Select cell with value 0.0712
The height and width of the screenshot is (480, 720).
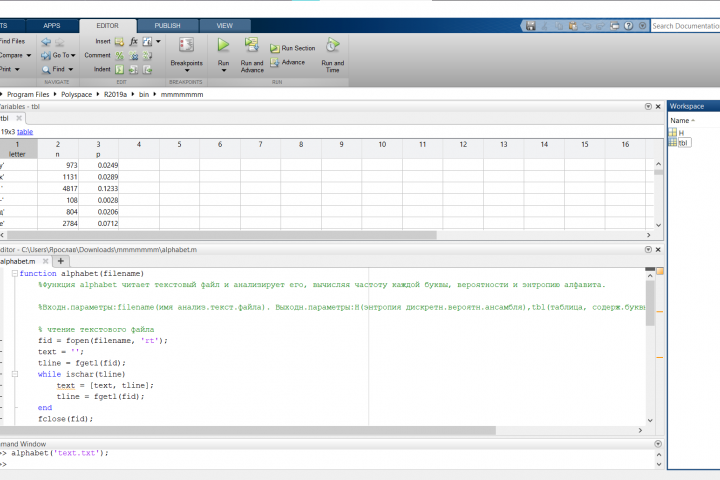98,223
